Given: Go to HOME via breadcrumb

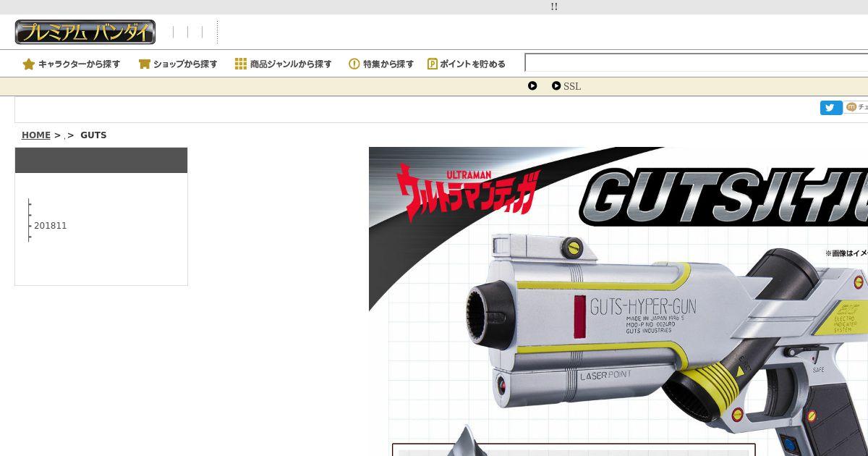Looking at the screenshot, I should (36, 135).
